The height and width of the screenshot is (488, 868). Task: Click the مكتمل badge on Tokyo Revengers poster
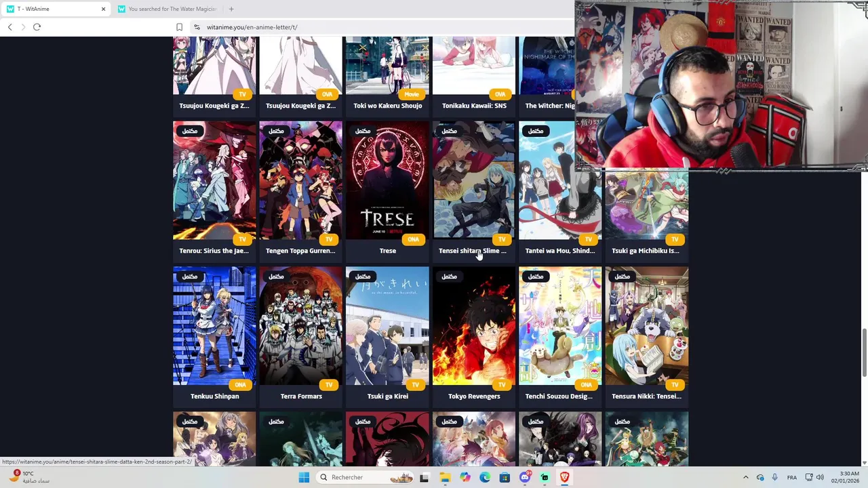449,277
